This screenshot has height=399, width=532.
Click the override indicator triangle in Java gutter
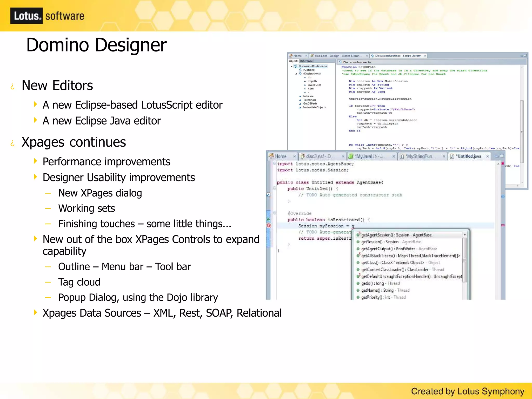click(269, 219)
